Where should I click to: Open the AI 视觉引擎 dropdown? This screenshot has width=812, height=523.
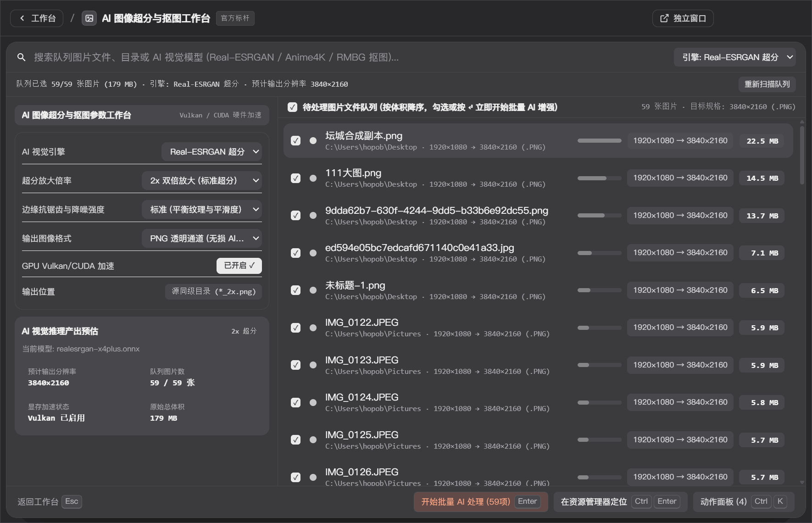coord(211,152)
